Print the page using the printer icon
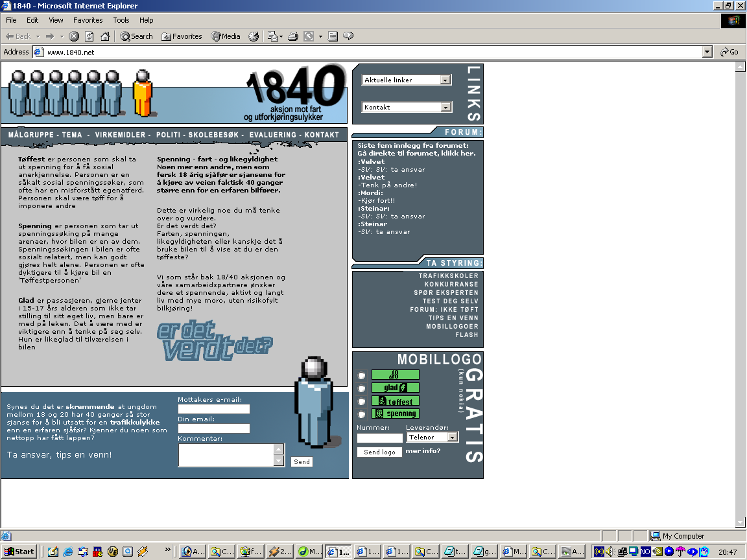 coord(292,36)
